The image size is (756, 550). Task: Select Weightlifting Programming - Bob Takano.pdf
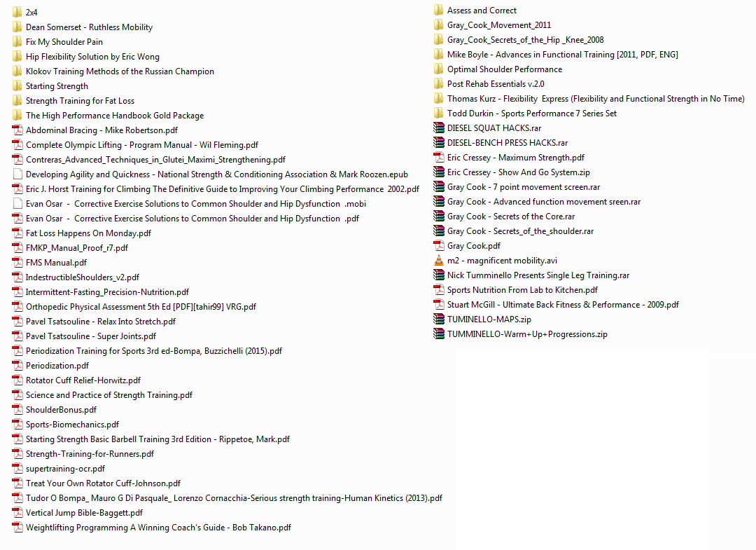click(159, 528)
